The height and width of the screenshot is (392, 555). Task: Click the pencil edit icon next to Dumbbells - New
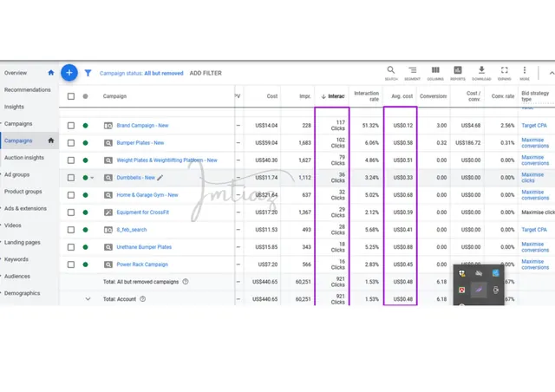[160, 178]
